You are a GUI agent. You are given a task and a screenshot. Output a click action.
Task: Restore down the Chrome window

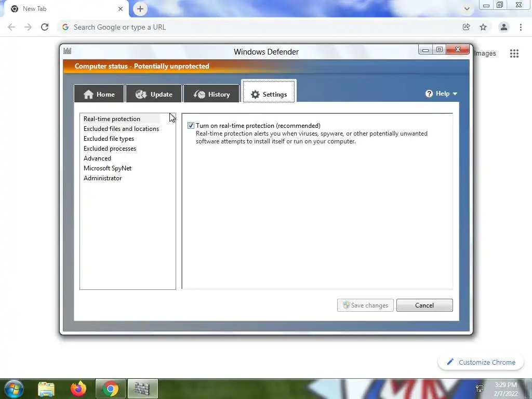pos(500,5)
